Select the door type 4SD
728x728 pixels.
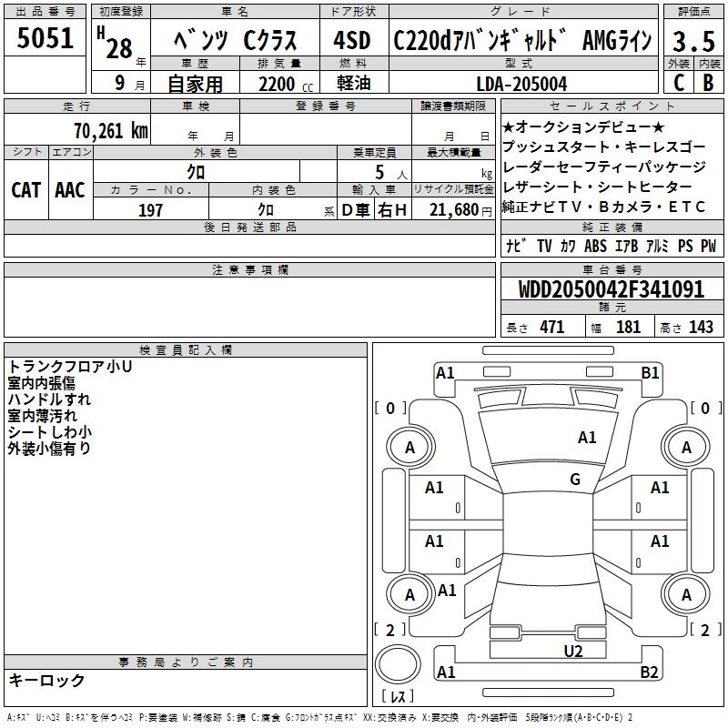coord(352,40)
